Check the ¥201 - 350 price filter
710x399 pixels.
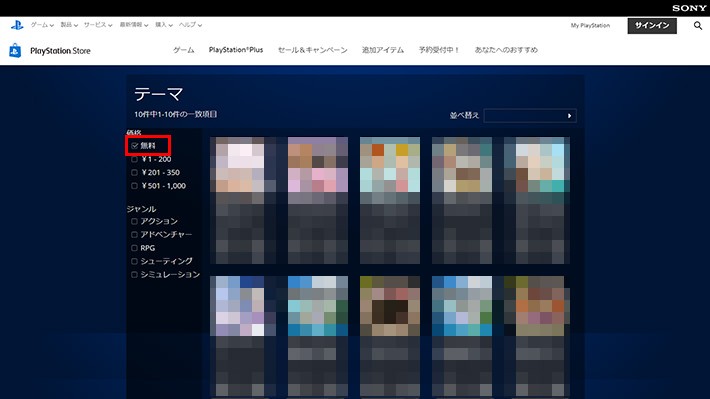[134, 173]
